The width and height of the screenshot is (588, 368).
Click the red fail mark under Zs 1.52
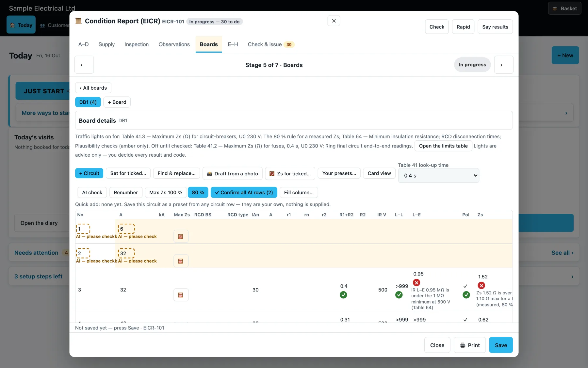[482, 285]
